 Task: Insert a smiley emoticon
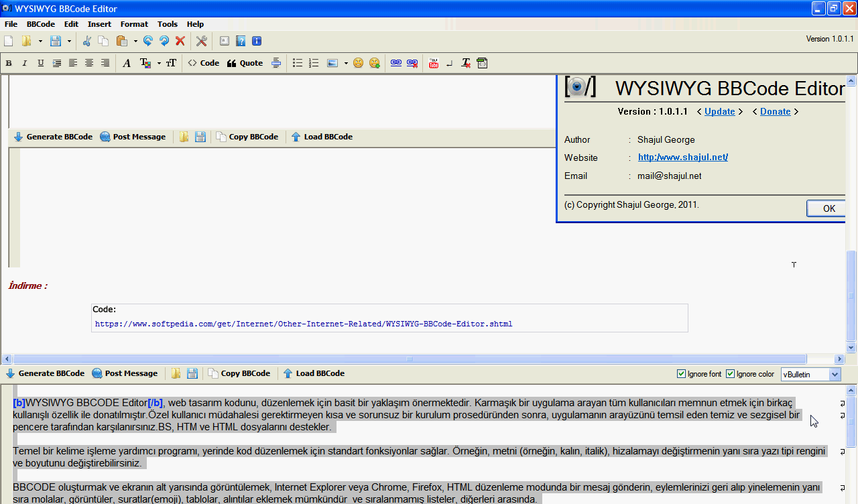pos(359,64)
